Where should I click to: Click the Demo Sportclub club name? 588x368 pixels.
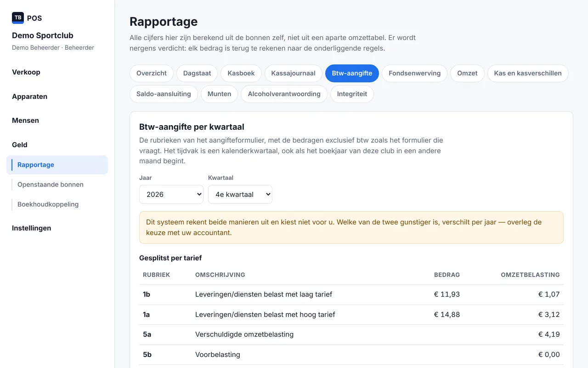(x=43, y=35)
